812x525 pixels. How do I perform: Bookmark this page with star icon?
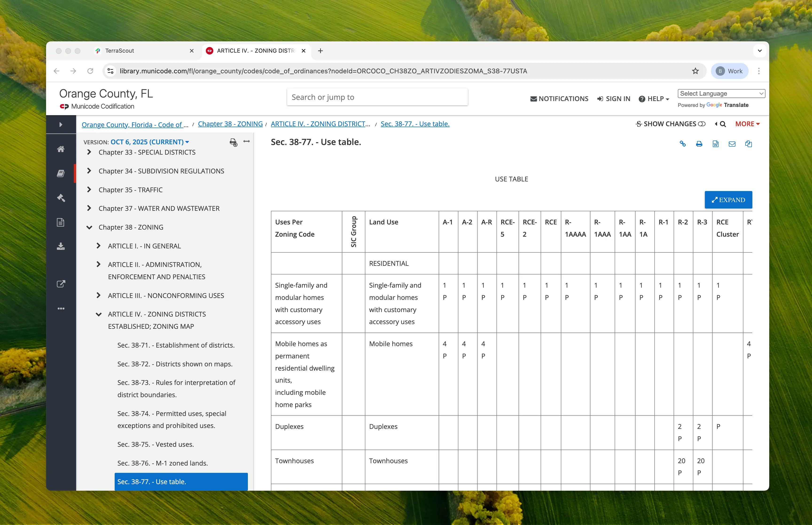pyautogui.click(x=695, y=71)
